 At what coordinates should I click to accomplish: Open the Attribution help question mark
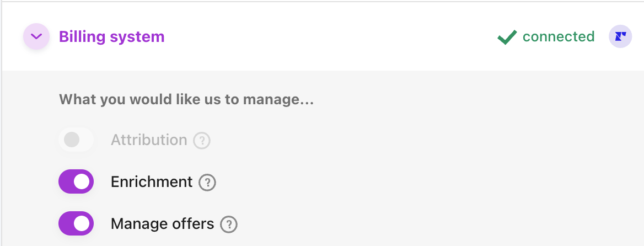click(x=202, y=141)
